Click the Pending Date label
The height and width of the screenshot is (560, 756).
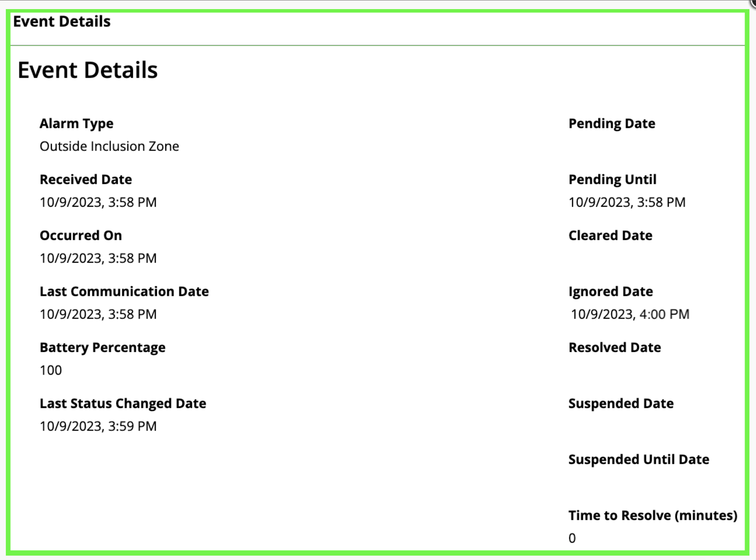click(x=612, y=124)
